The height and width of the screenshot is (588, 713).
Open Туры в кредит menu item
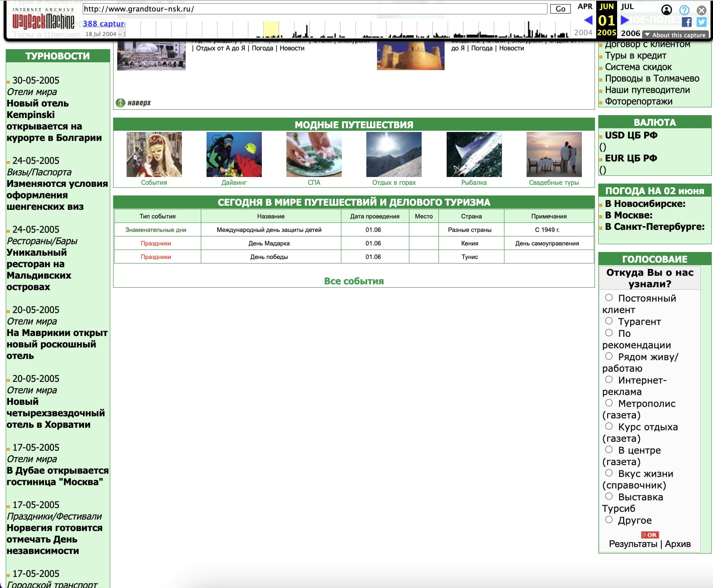(636, 55)
